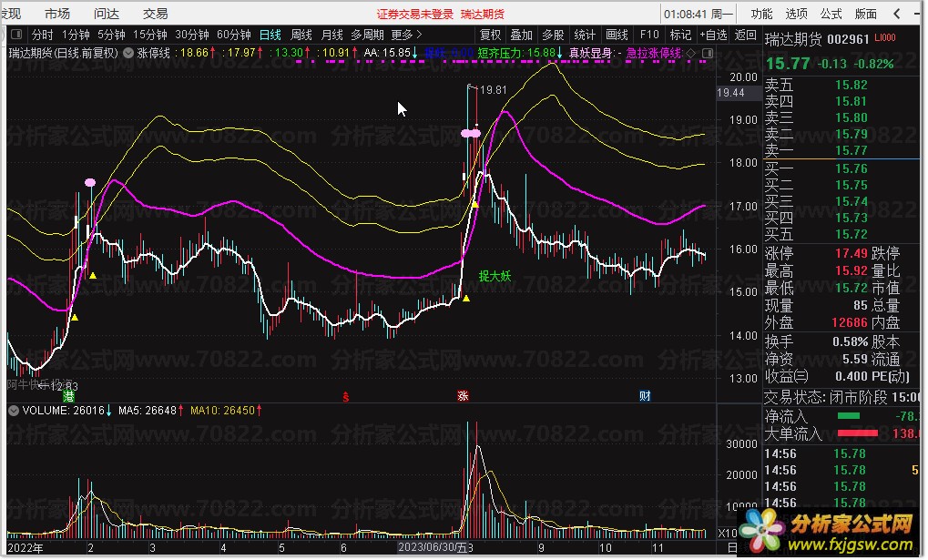
Task: Switch to 5分钟 chart period
Action: tap(111, 35)
